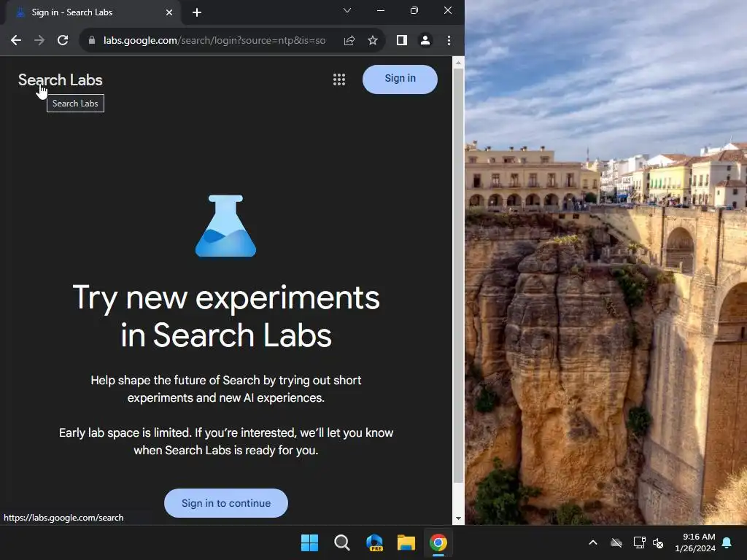Open Chrome profile avatar menu
The height and width of the screenshot is (560, 747).
point(425,41)
